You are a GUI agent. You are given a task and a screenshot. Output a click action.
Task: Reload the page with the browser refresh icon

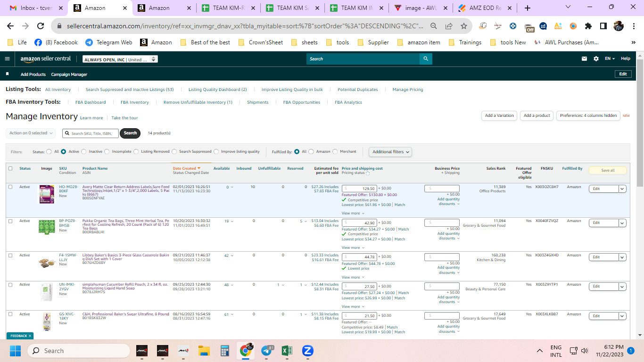41,26
